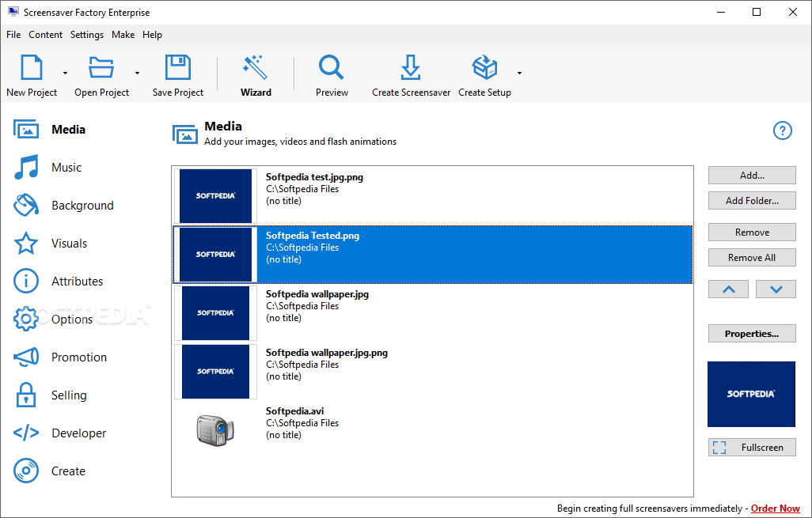This screenshot has width=812, height=518.
Task: Open the New Project dropdown arrow
Action: pyautogui.click(x=65, y=73)
